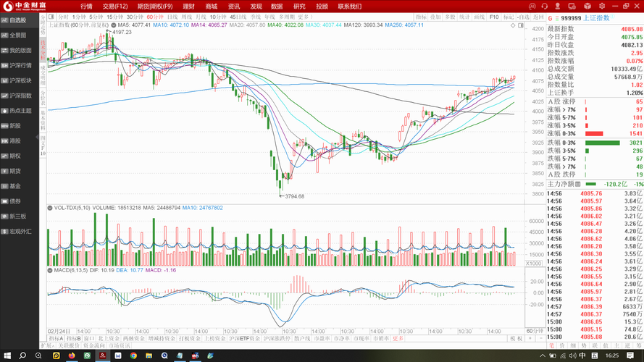Switch chart to 日线 period
The height and width of the screenshot is (362, 644).
pyautogui.click(x=172, y=17)
